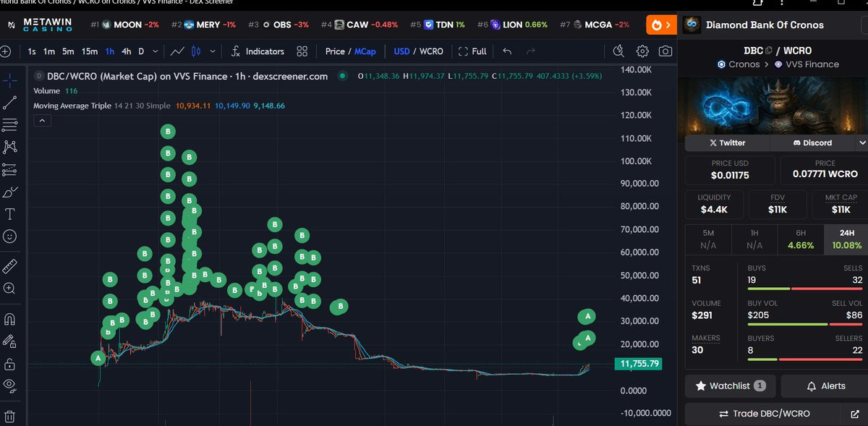Show the 5M stats tab
The height and width of the screenshot is (426, 868).
[x=708, y=239]
